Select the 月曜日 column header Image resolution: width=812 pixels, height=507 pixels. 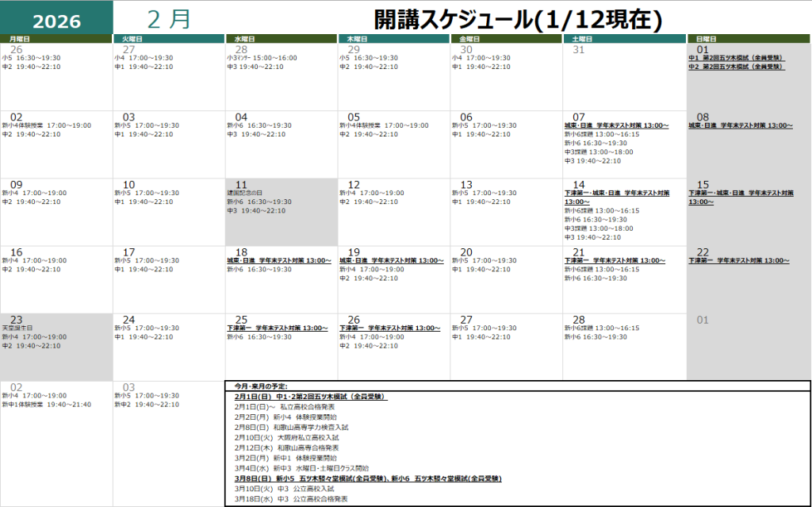pyautogui.click(x=56, y=39)
